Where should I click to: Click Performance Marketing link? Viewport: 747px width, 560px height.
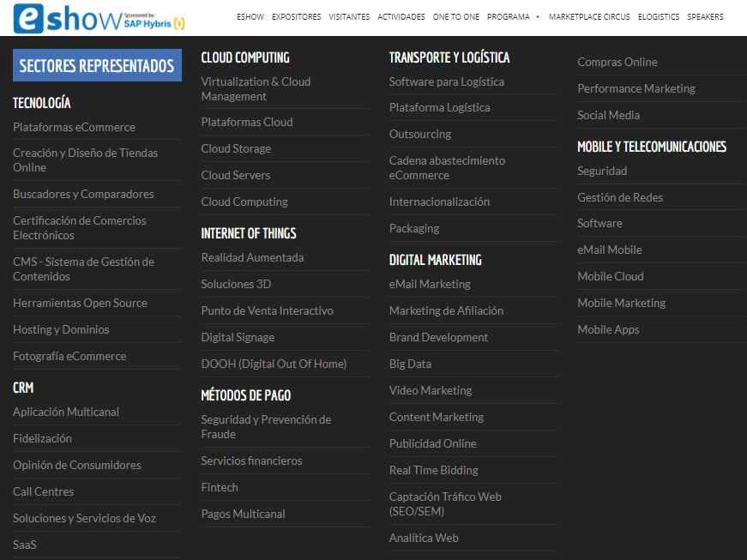tap(636, 88)
